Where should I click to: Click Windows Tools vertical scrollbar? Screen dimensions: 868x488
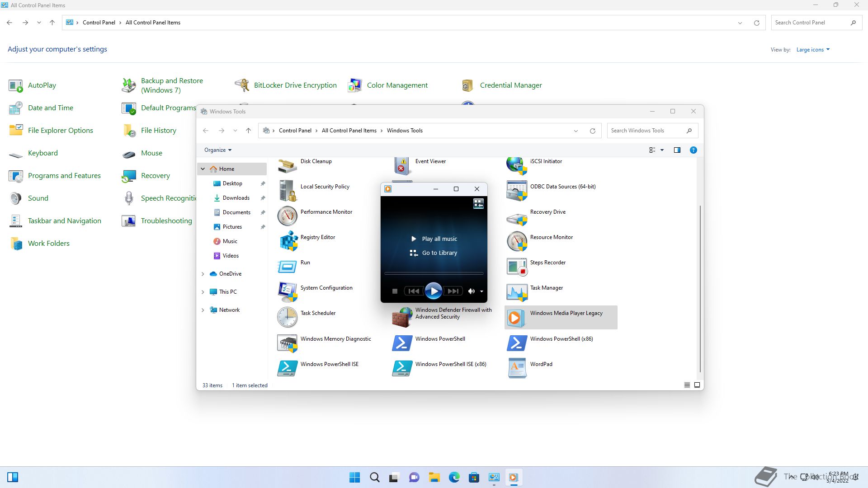pyautogui.click(x=700, y=289)
